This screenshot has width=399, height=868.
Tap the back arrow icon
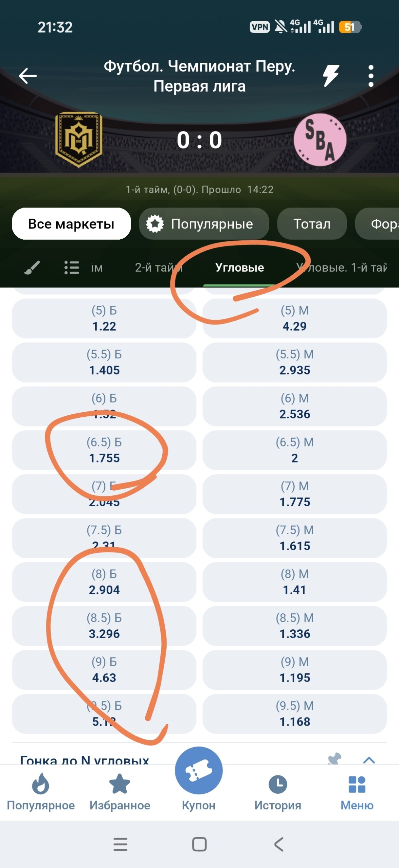tap(28, 76)
